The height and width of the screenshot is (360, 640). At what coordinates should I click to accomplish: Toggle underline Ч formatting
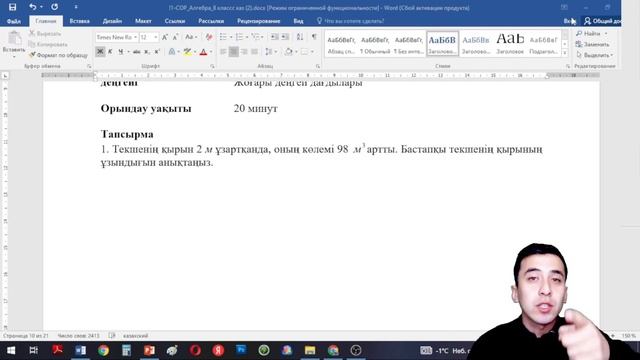pos(120,51)
